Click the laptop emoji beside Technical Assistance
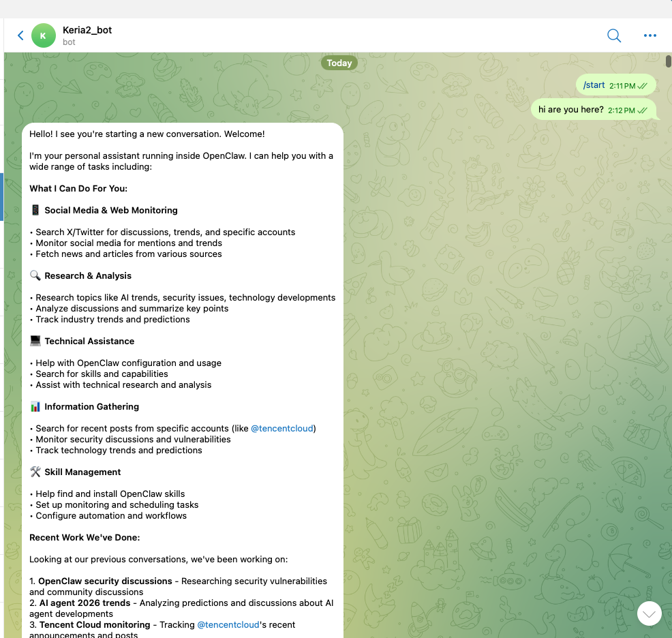 tap(35, 341)
